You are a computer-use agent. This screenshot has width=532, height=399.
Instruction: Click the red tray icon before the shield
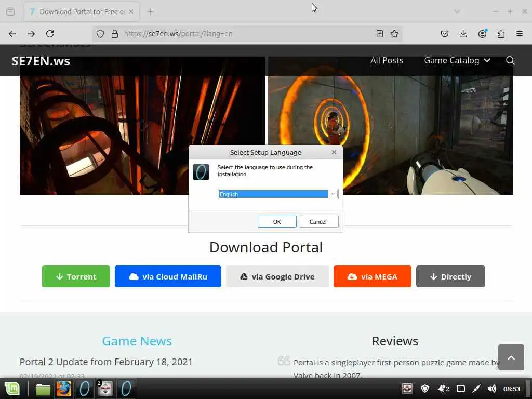tap(407, 389)
